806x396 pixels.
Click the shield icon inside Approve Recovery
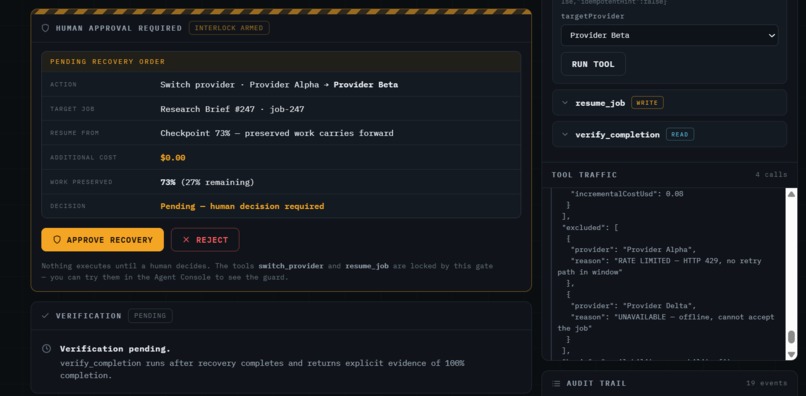[57, 240]
